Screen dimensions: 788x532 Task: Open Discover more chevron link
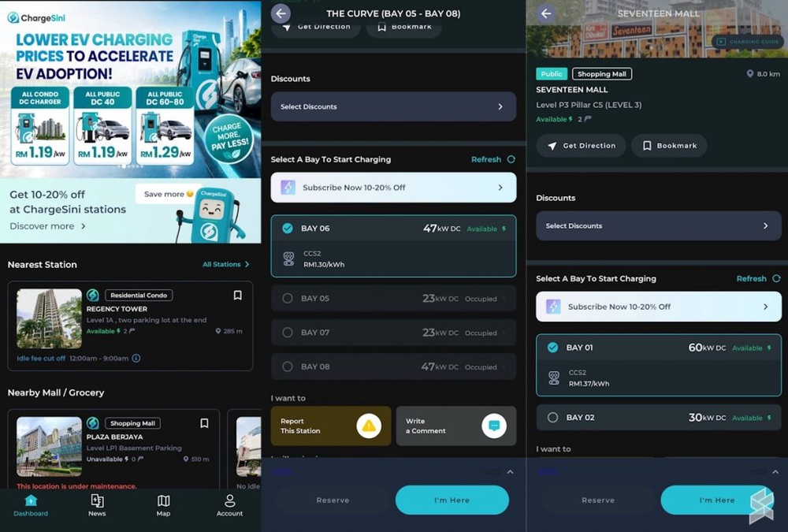(x=84, y=226)
